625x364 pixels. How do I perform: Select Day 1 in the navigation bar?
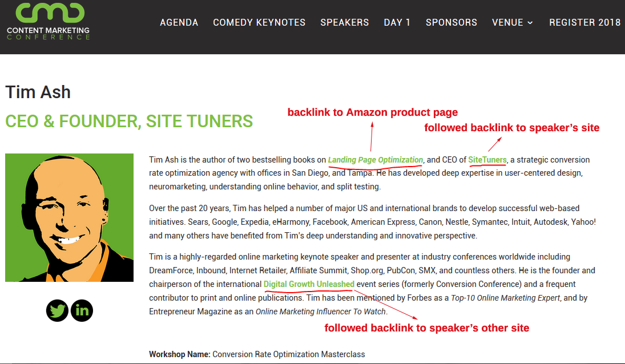397,23
